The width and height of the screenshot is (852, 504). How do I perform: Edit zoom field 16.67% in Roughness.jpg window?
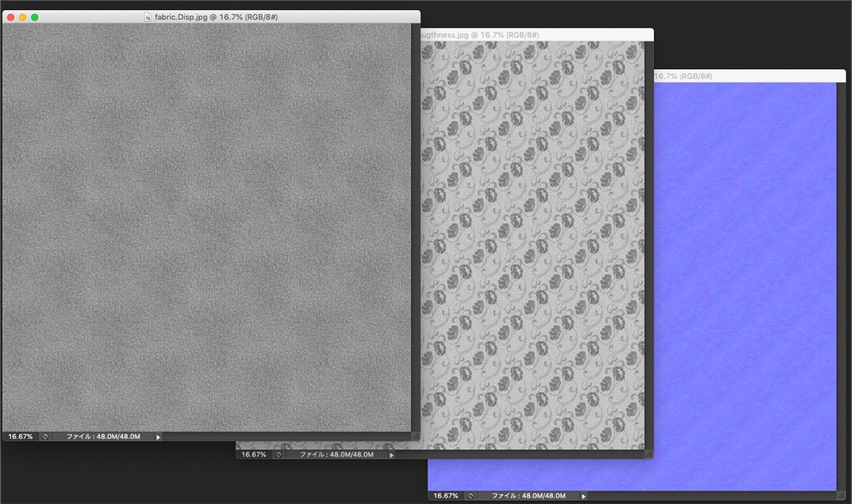(x=253, y=455)
